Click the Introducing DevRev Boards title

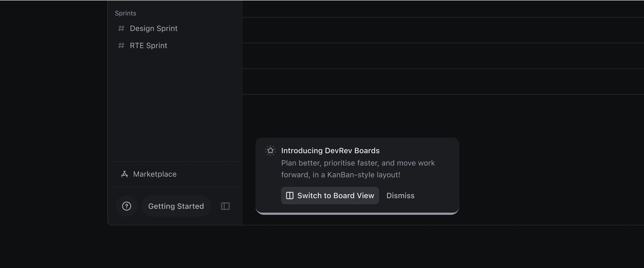pos(330,151)
